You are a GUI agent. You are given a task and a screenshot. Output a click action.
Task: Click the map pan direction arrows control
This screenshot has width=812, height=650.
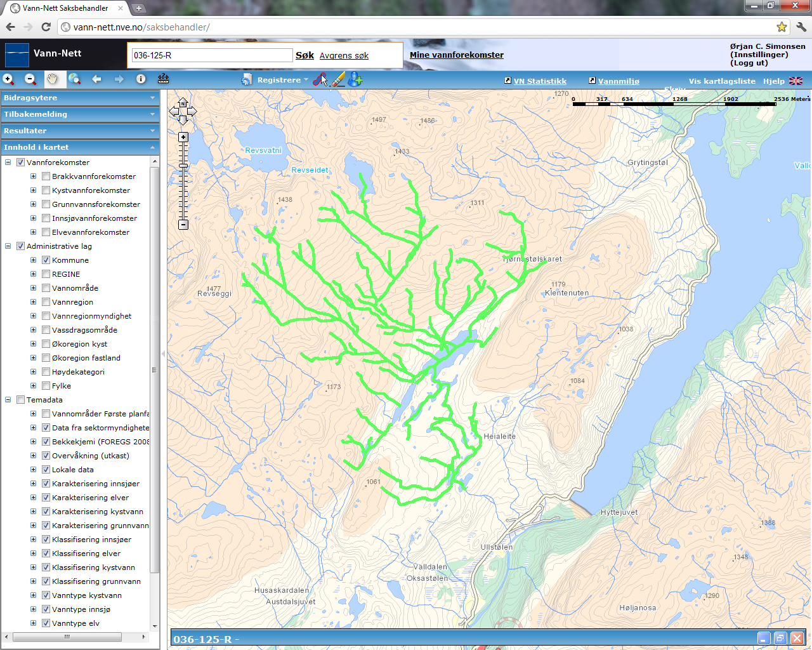click(183, 111)
